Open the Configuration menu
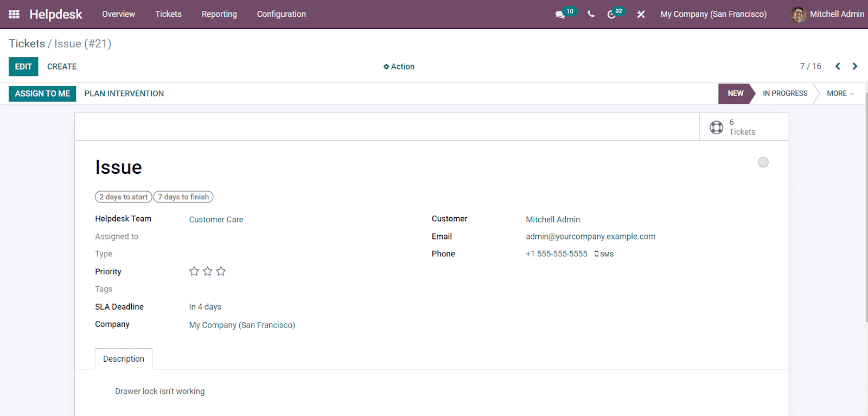The image size is (868, 416). pyautogui.click(x=281, y=14)
